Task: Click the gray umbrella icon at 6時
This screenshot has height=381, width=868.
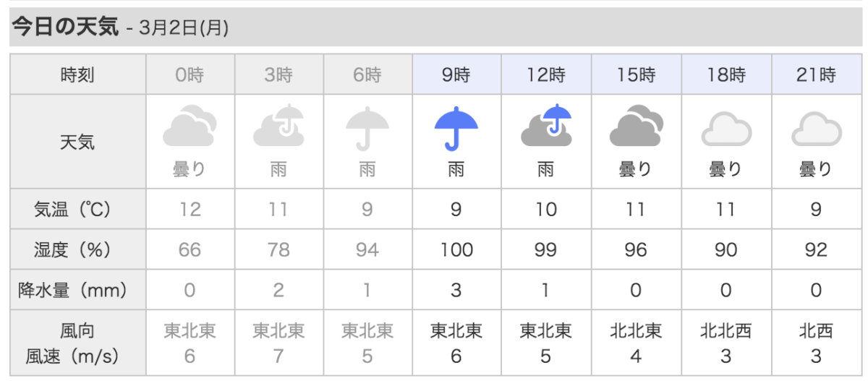Action: click(368, 127)
